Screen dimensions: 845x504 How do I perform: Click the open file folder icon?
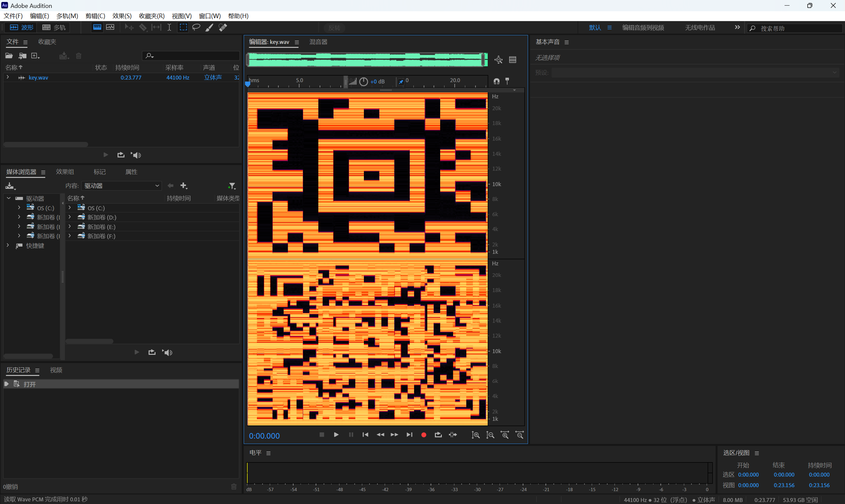pos(9,56)
